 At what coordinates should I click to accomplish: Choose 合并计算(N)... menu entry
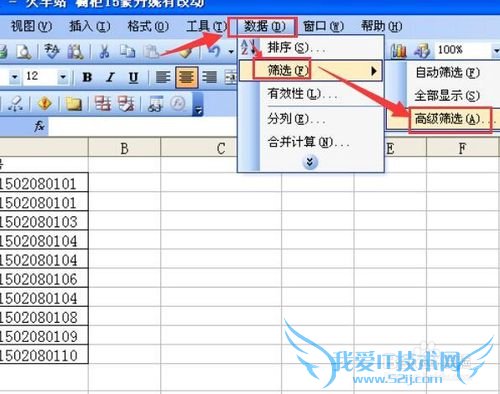click(311, 143)
